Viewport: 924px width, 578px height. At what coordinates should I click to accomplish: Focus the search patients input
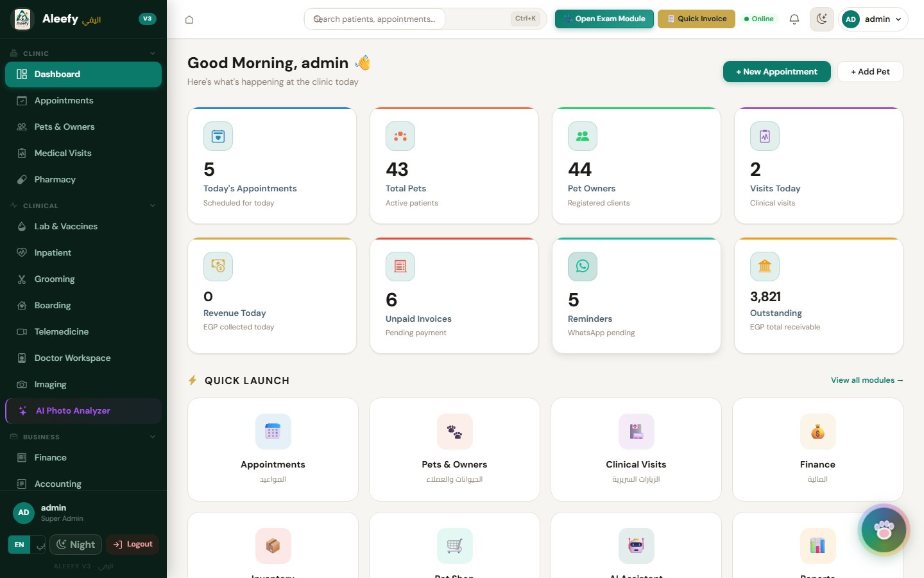374,19
